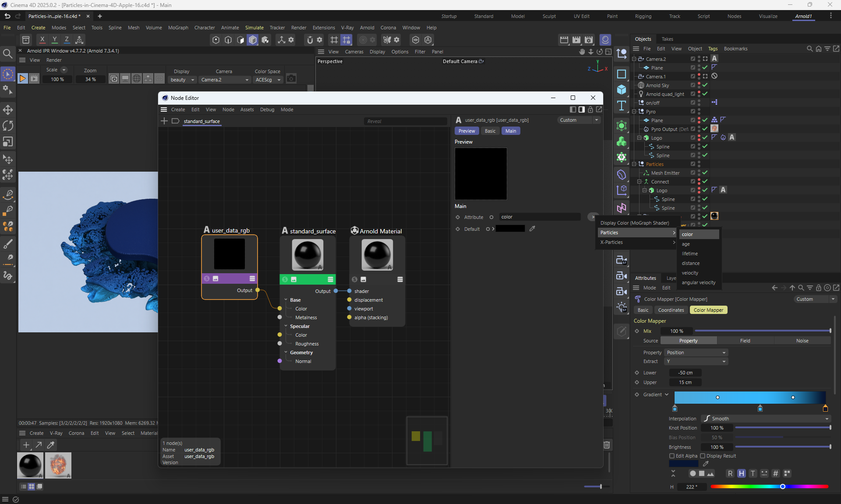Click the eyedropper next to Default color
The image size is (841, 504).
(532, 229)
